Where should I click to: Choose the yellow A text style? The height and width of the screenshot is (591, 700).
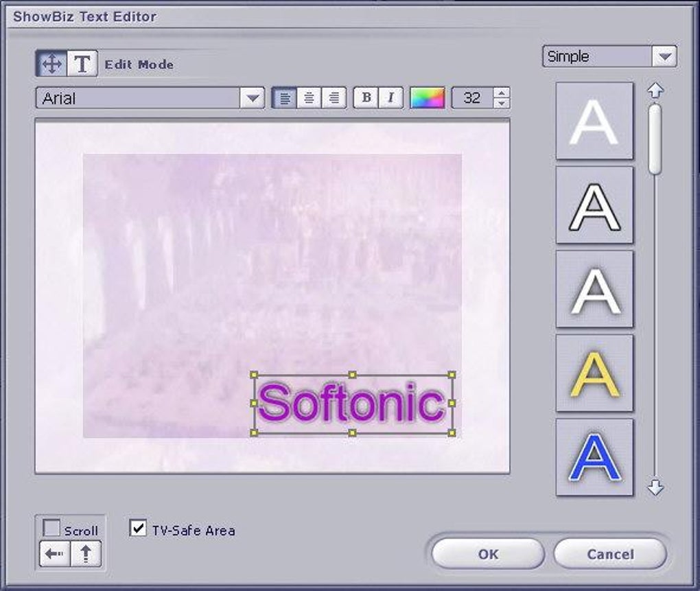tap(594, 373)
